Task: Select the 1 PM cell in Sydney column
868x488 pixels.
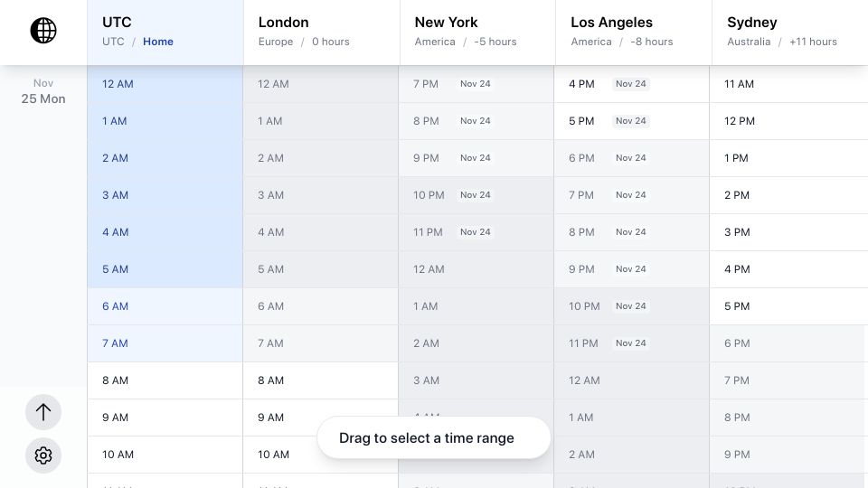Action: coord(788,158)
